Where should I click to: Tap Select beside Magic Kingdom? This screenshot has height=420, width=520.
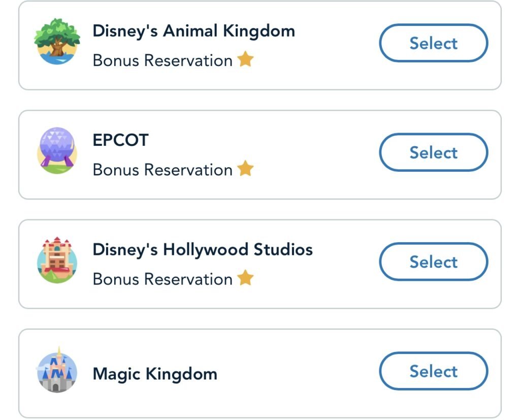coord(433,371)
